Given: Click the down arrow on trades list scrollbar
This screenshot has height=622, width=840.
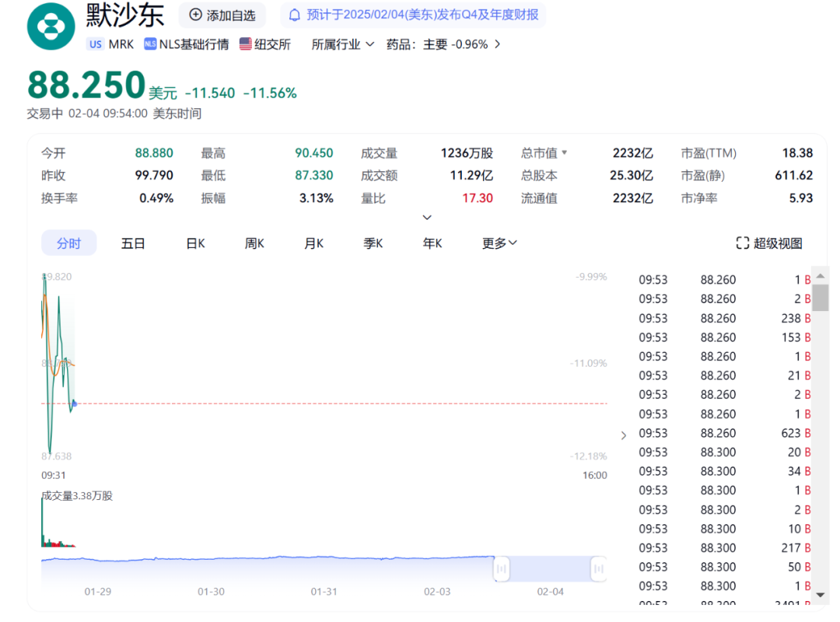Looking at the screenshot, I should [820, 595].
